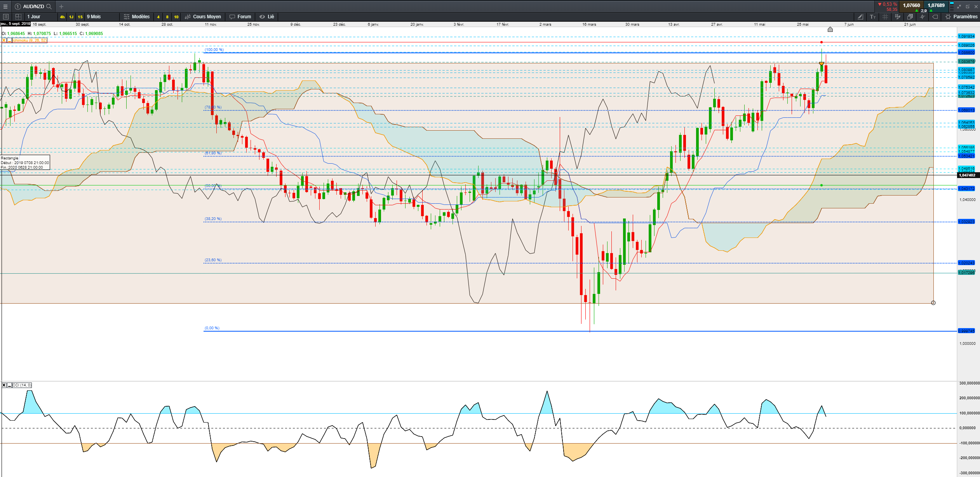The image size is (980, 477).
Task: Open the hamburger main menu
Action: coord(5,7)
